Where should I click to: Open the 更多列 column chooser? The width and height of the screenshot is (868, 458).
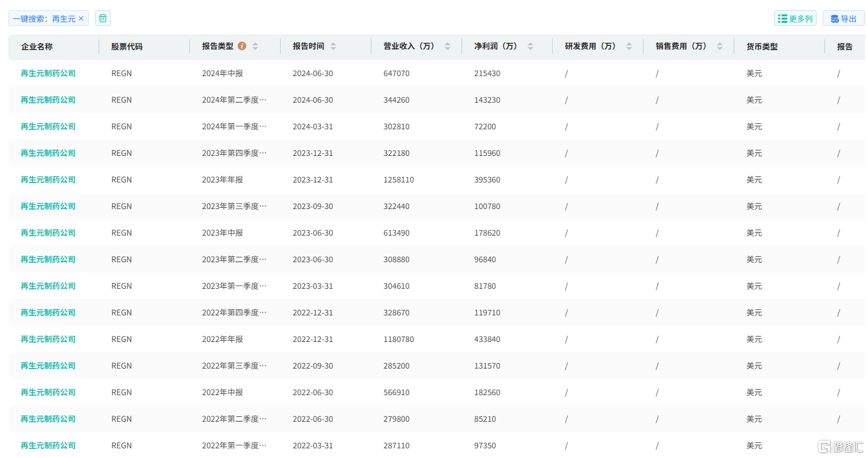coord(795,19)
